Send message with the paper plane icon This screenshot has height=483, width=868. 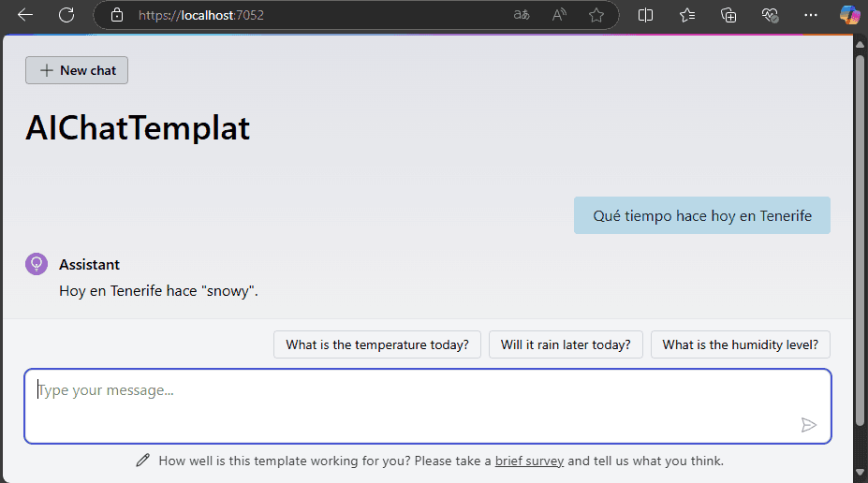click(x=808, y=424)
